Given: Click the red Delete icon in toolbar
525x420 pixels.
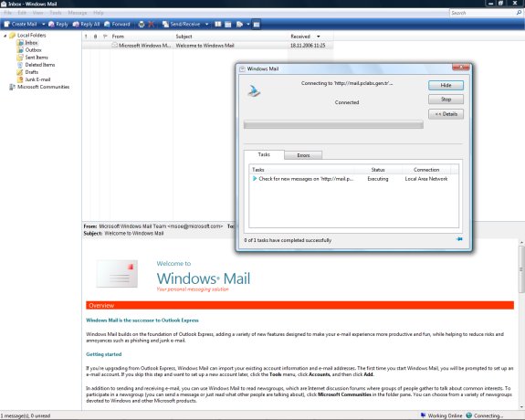Looking at the screenshot, I should click(x=152, y=24).
